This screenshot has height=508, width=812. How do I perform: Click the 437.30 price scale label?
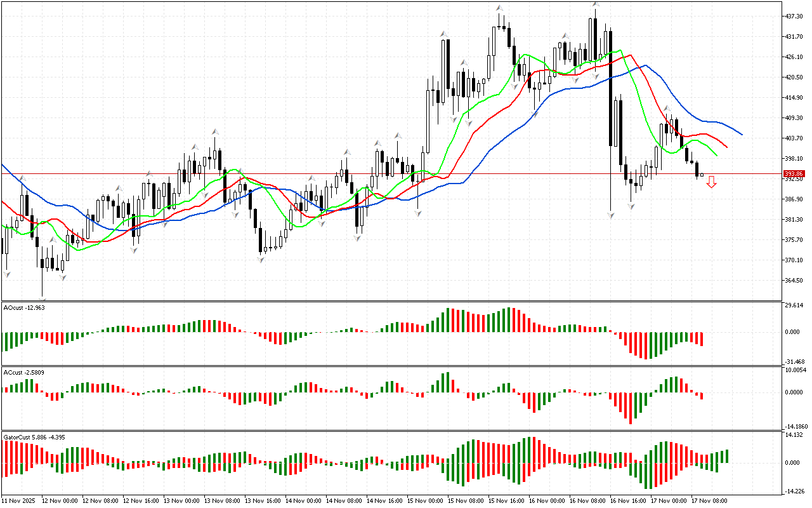tap(794, 16)
